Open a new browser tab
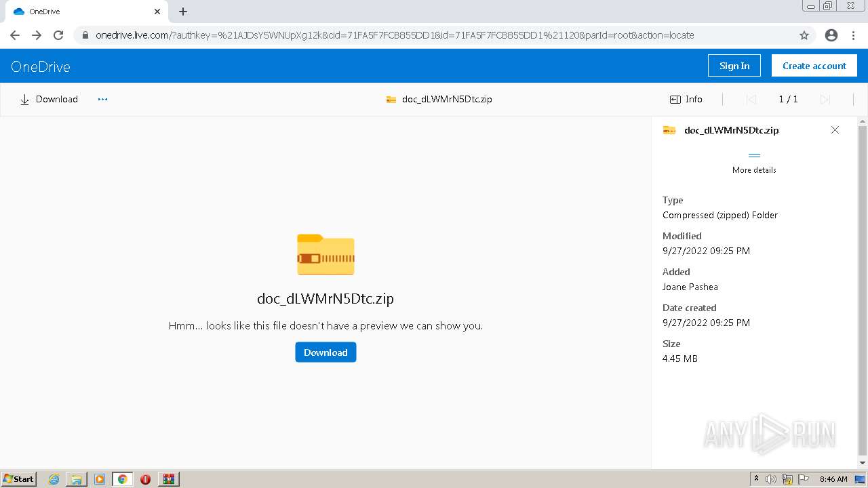This screenshot has height=488, width=868. click(x=183, y=12)
